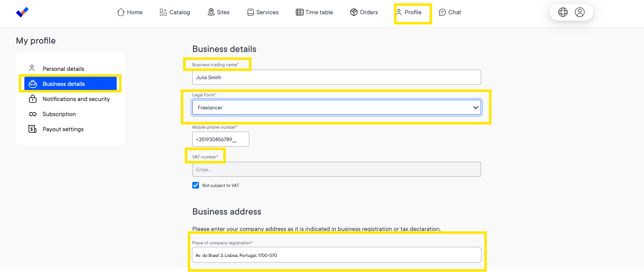Screen dimensions: 644x272
Task: Click the Time table calendar icon
Action: (300, 12)
